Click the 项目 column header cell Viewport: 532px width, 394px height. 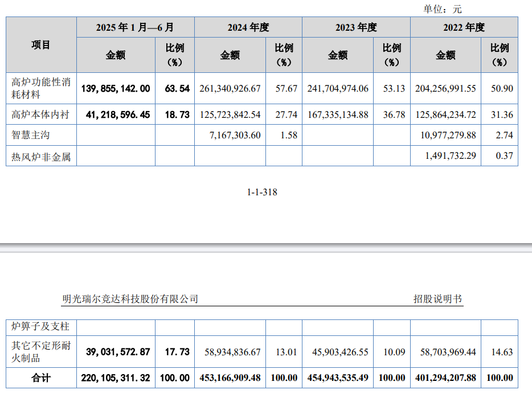(x=41, y=45)
